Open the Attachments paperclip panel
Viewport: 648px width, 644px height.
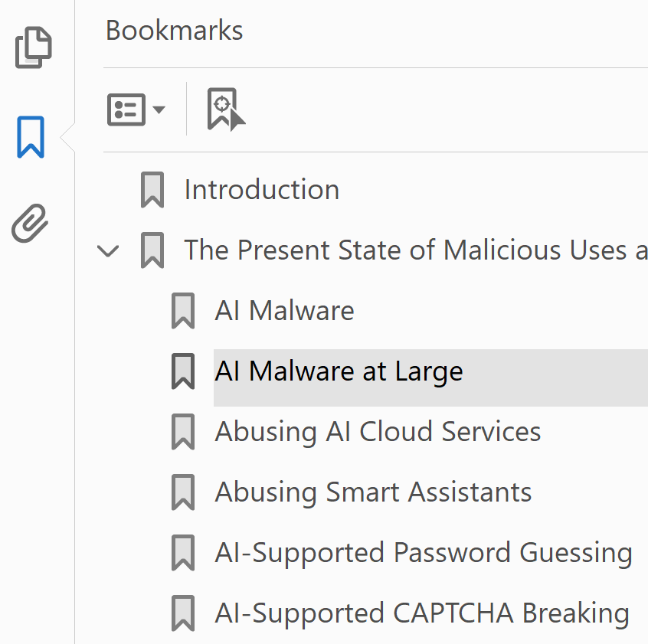click(31, 223)
